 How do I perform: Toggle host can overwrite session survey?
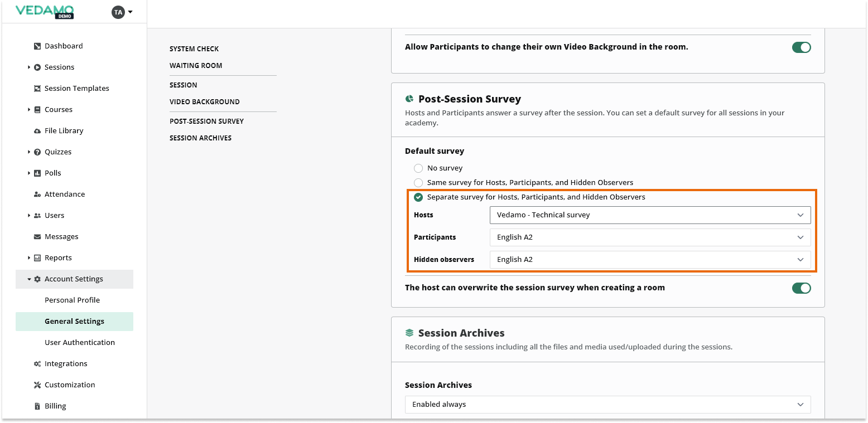pyautogui.click(x=801, y=288)
